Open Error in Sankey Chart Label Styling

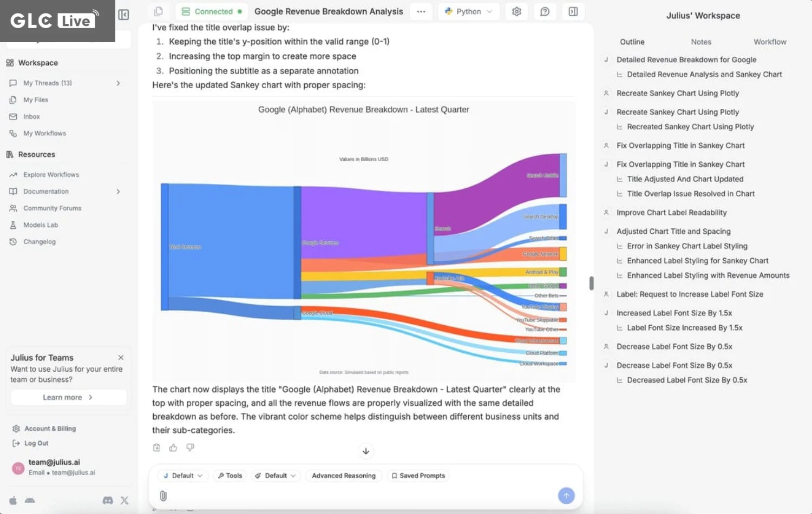pos(687,246)
